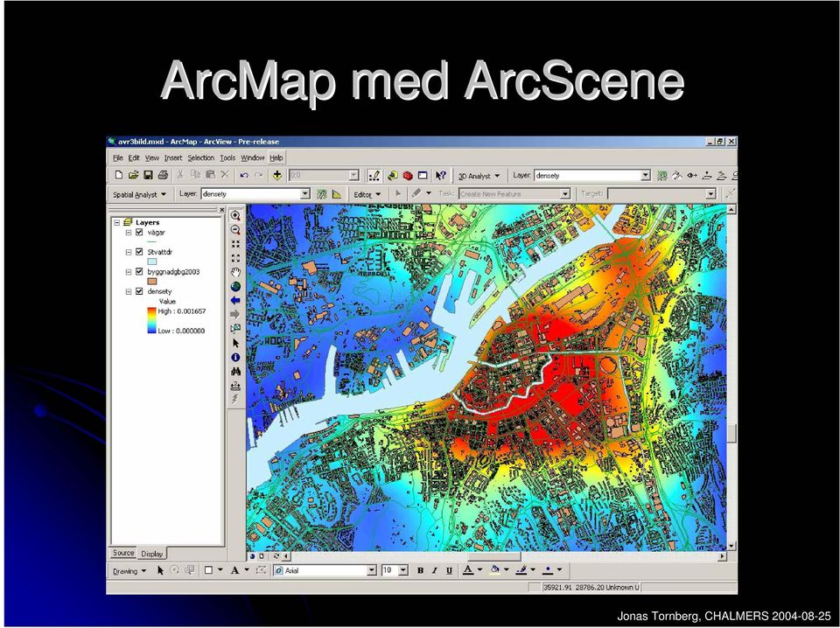Print the map
The width and height of the screenshot is (840, 628).
(x=163, y=175)
